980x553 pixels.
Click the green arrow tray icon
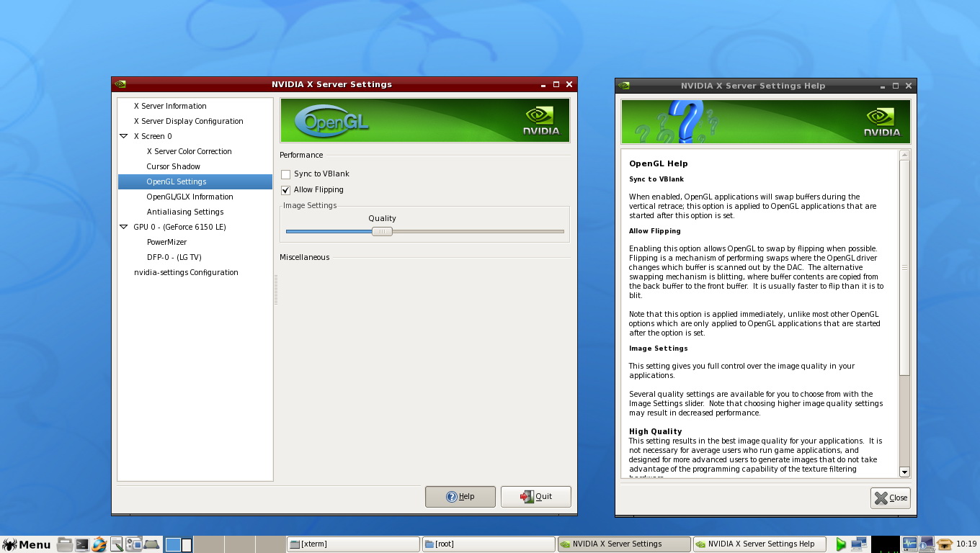tap(841, 544)
